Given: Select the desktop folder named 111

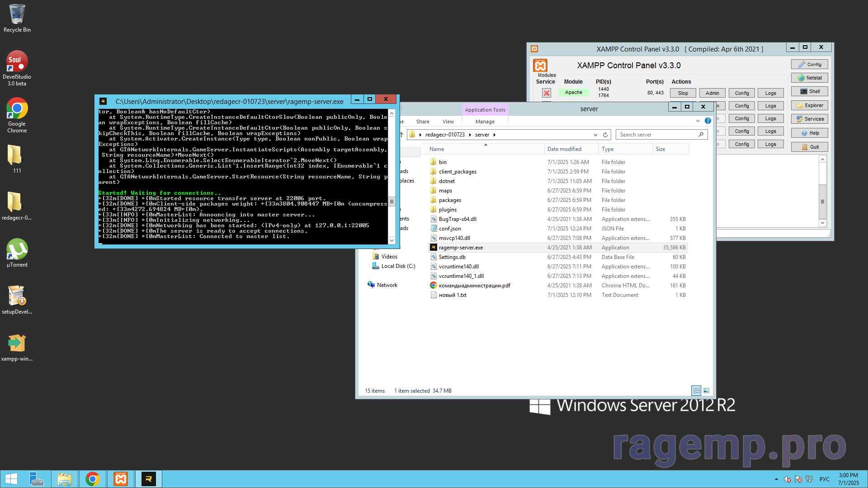Looking at the screenshot, I should point(17,159).
